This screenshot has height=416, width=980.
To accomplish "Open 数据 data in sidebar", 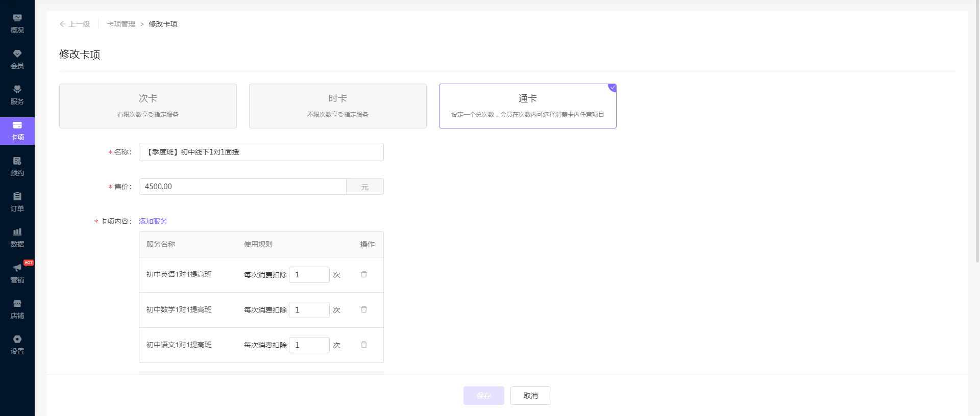I will click(17, 238).
